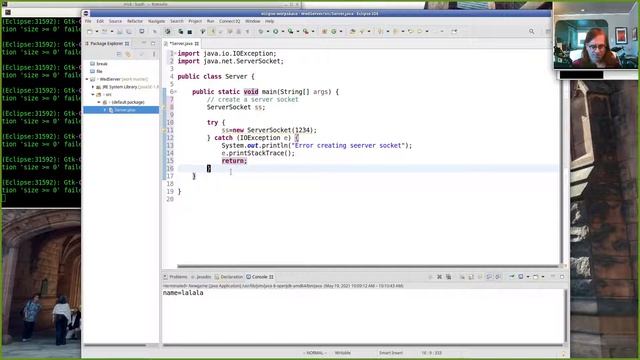
Task: Click Collapse All in Package Explorer
Action: [x=119, y=54]
